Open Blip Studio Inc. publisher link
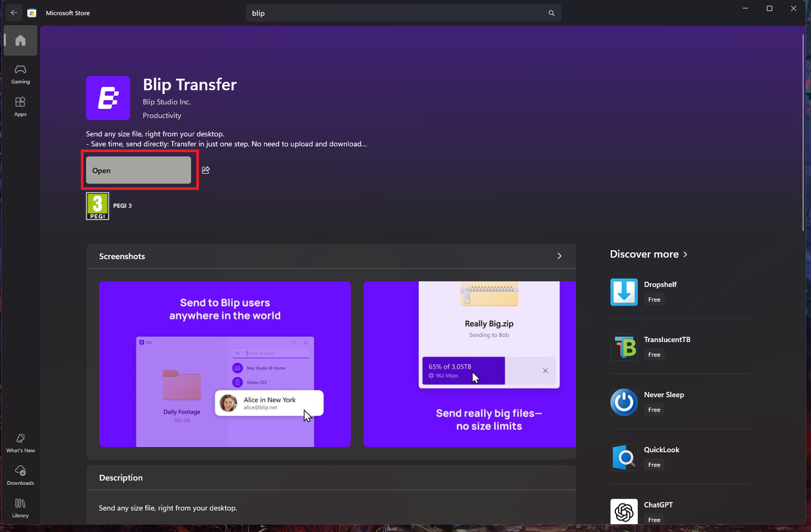This screenshot has height=532, width=811. pos(166,102)
